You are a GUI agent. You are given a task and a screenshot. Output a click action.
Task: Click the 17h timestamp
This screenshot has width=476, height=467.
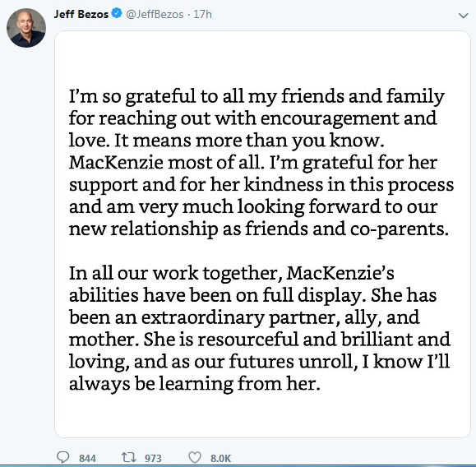(202, 14)
